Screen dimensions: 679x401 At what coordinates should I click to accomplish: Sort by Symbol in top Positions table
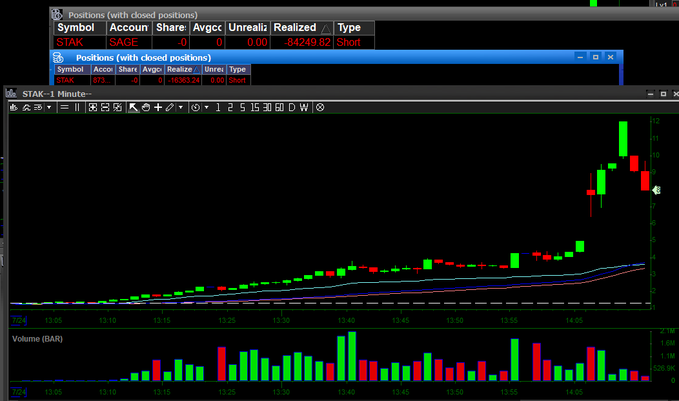[80, 28]
